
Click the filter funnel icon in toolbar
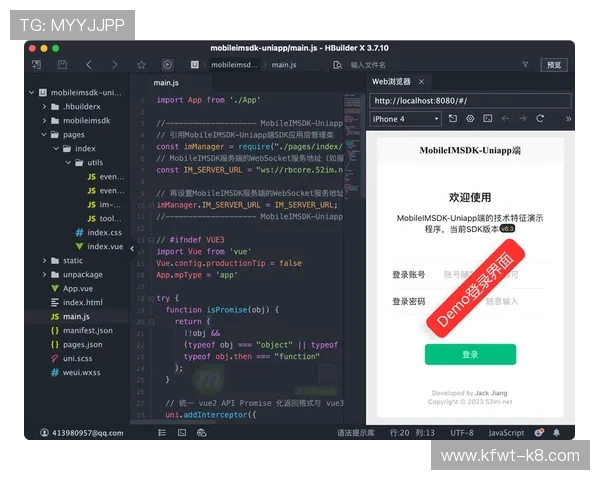tap(525, 64)
